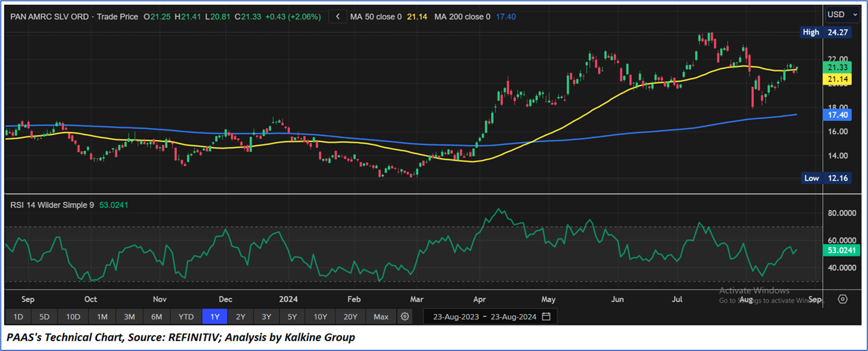Click the 14.00 price axis label
Image resolution: width=868 pixels, height=351 pixels.
tap(838, 156)
